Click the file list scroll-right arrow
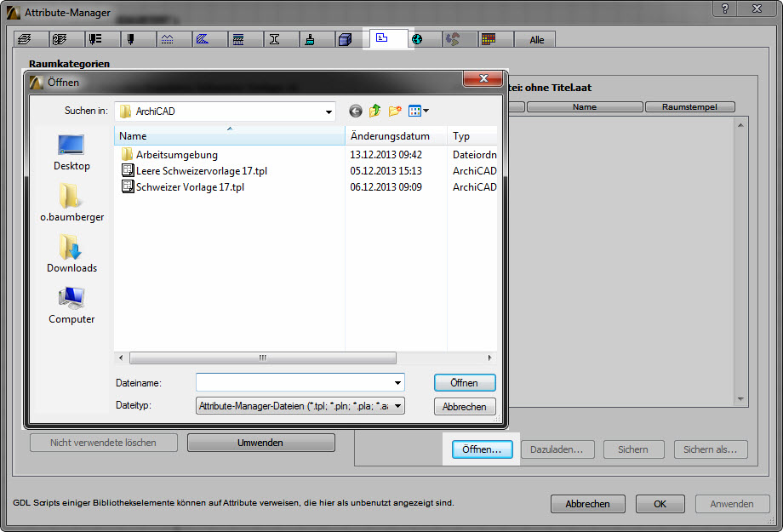 (x=490, y=358)
